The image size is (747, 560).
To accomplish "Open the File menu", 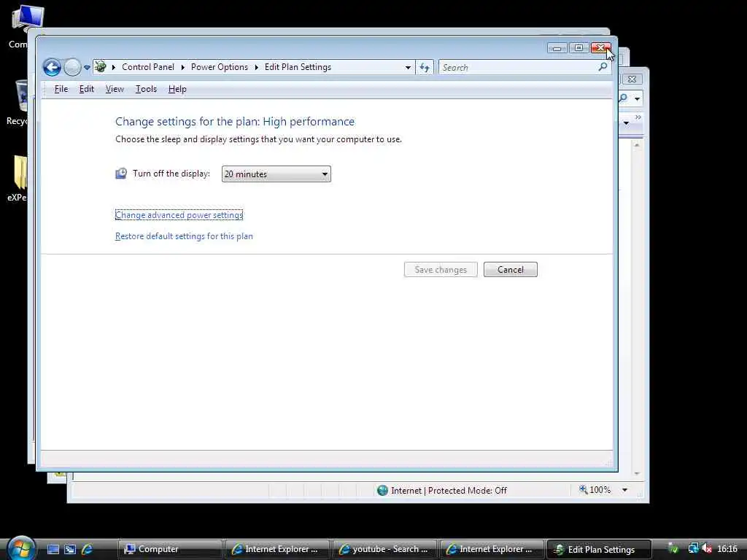I will coord(61,89).
